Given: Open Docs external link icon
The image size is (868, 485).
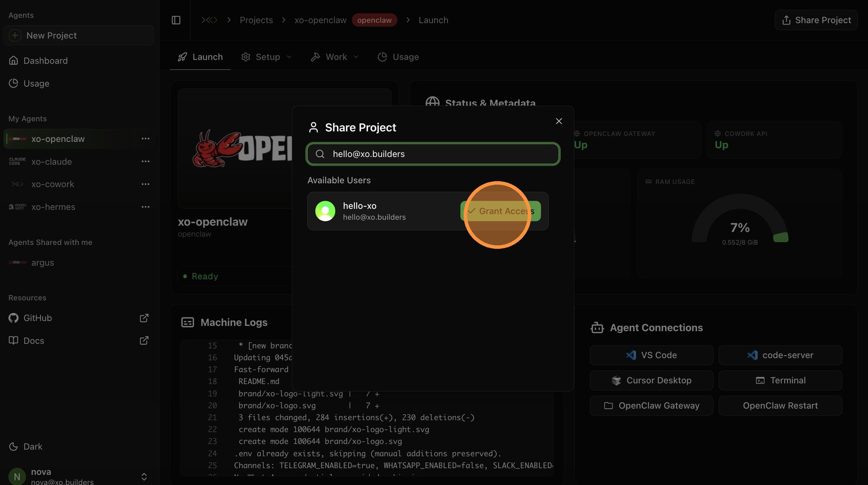Looking at the screenshot, I should tap(144, 341).
